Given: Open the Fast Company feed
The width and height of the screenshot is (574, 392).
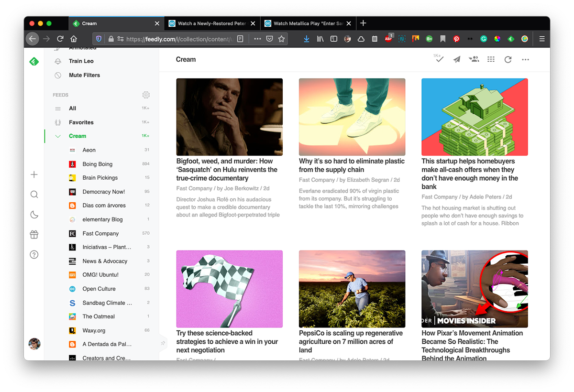Looking at the screenshot, I should (101, 233).
